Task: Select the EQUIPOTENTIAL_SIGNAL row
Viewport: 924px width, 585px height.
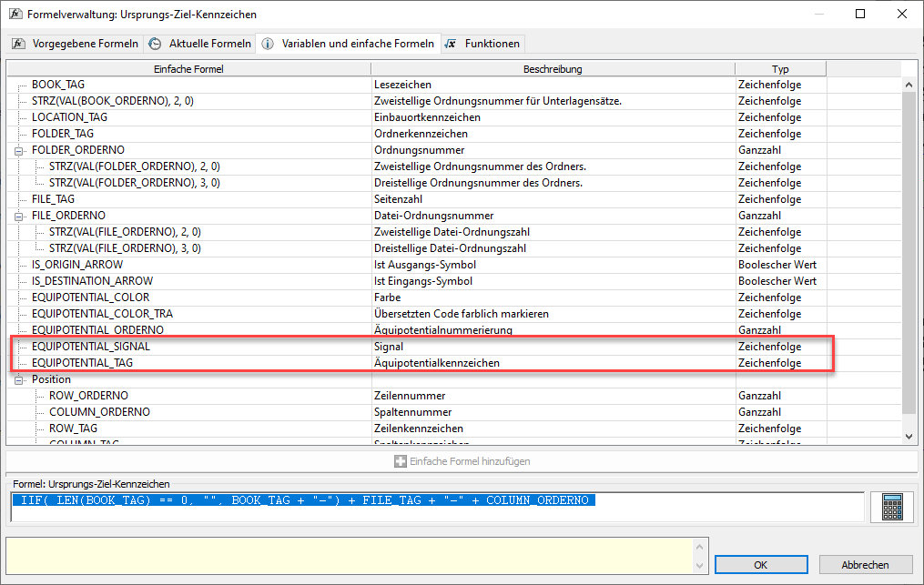Action: pyautogui.click(x=91, y=347)
